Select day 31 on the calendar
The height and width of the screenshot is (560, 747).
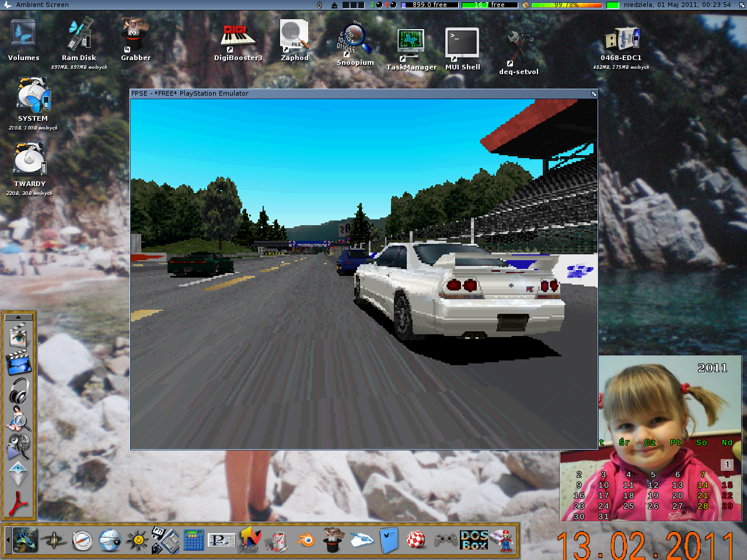click(603, 516)
